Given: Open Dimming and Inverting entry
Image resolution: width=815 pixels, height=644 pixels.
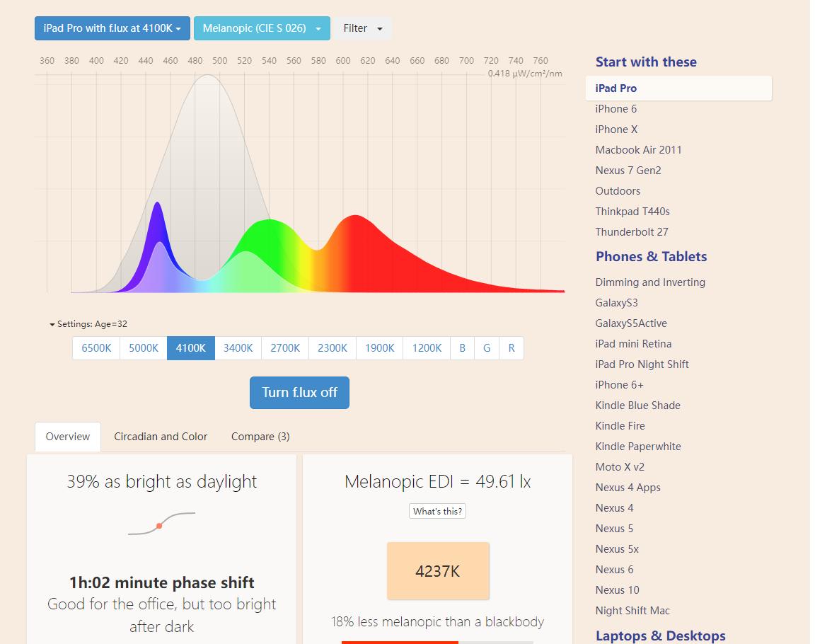Looking at the screenshot, I should (650, 282).
